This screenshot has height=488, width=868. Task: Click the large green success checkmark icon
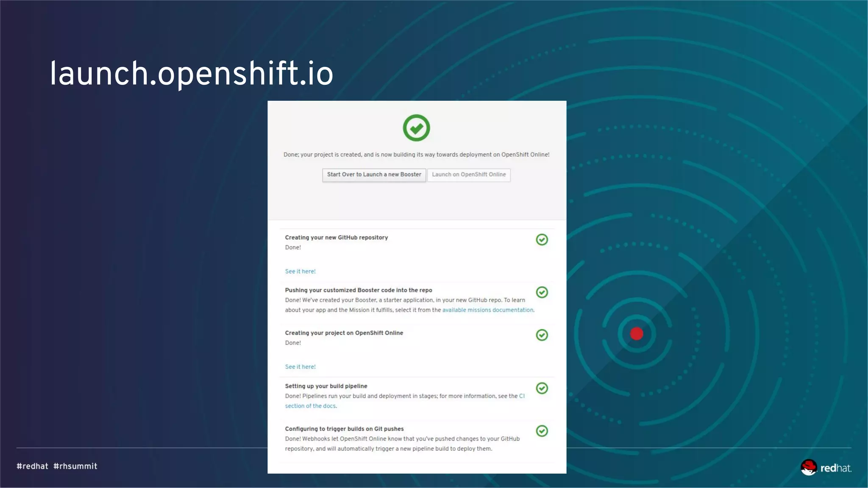tap(416, 128)
